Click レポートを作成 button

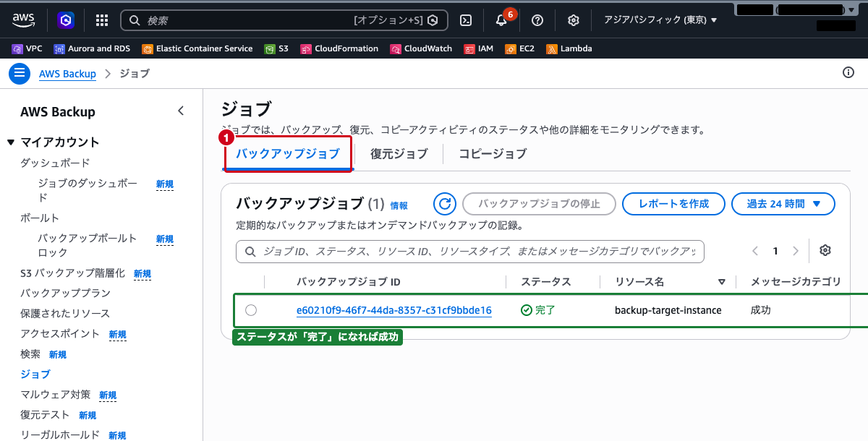tap(673, 204)
